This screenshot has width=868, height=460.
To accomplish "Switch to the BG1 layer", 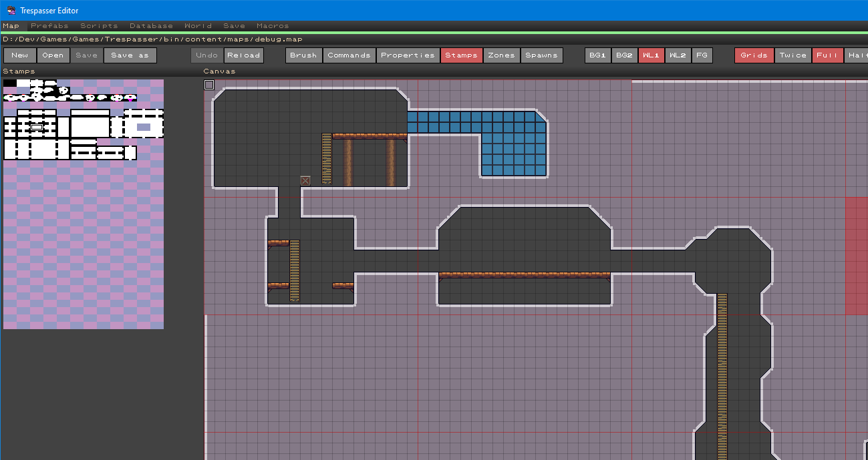I will pyautogui.click(x=597, y=55).
